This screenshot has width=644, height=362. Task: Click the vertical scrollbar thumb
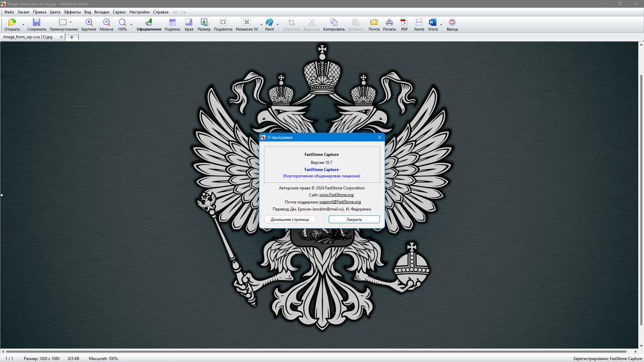(641, 200)
